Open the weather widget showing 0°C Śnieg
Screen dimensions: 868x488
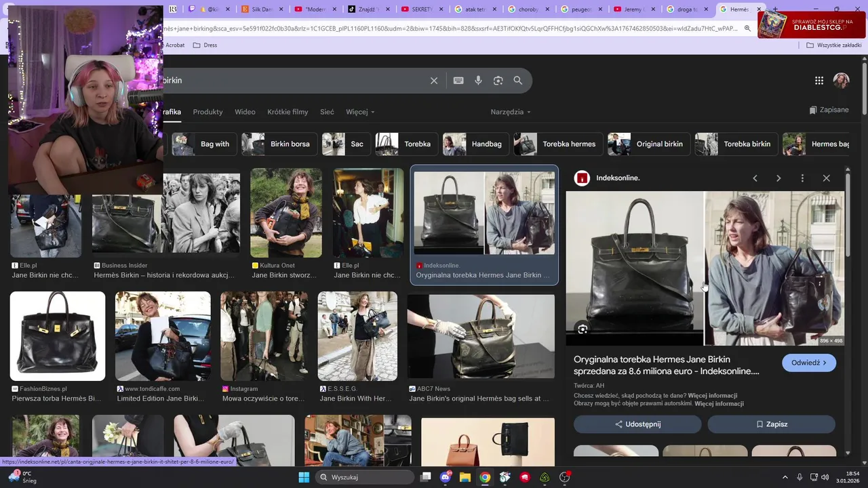[x=22, y=477]
